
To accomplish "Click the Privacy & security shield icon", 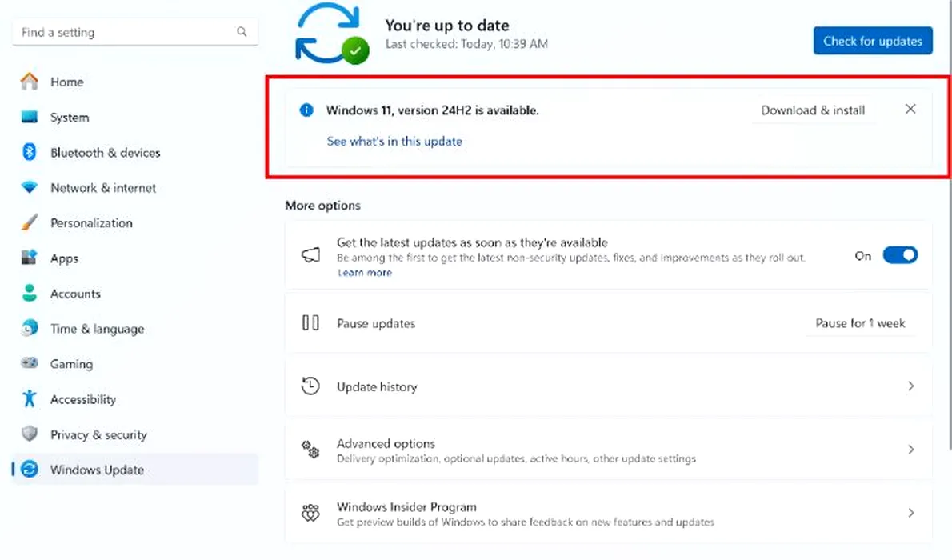I will click(29, 434).
